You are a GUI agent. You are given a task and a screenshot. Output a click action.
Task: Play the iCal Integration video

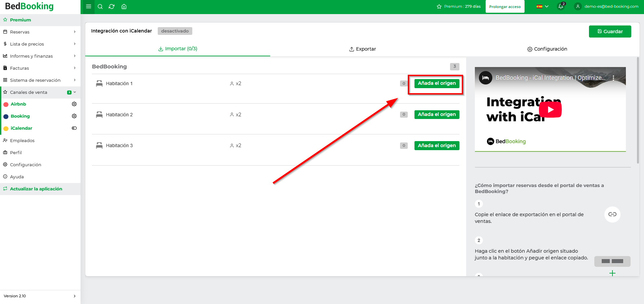pos(550,110)
